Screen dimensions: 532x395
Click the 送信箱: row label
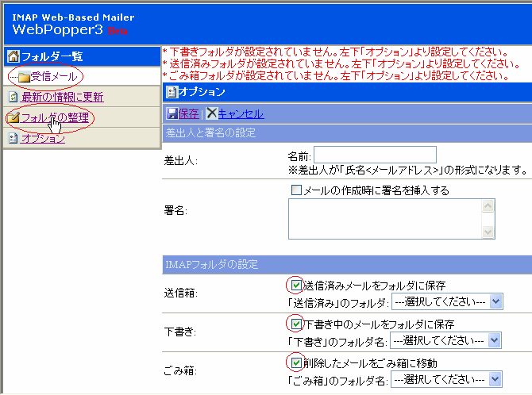pos(180,293)
